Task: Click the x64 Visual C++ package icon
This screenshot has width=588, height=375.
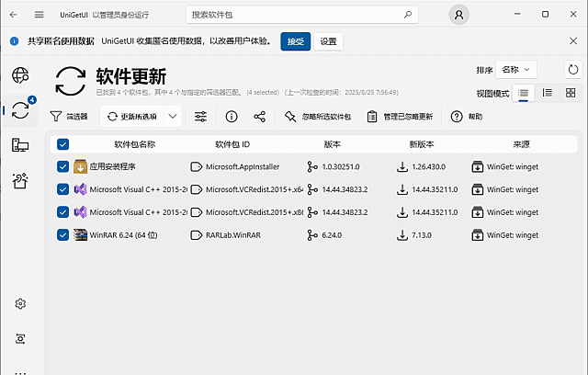Action: tap(80, 189)
